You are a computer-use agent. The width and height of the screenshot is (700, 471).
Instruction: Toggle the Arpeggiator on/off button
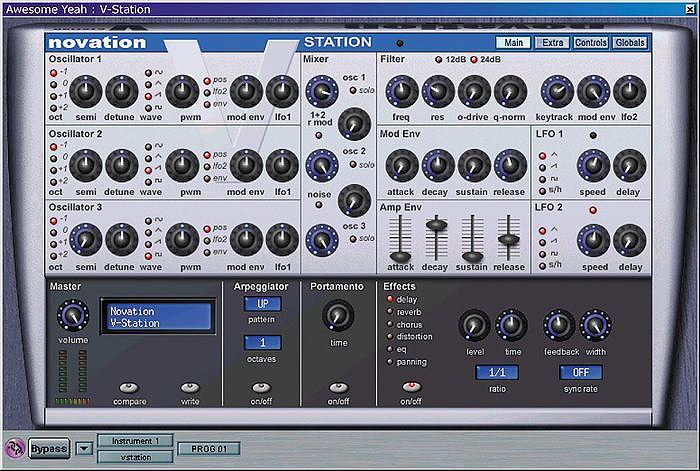click(261, 387)
